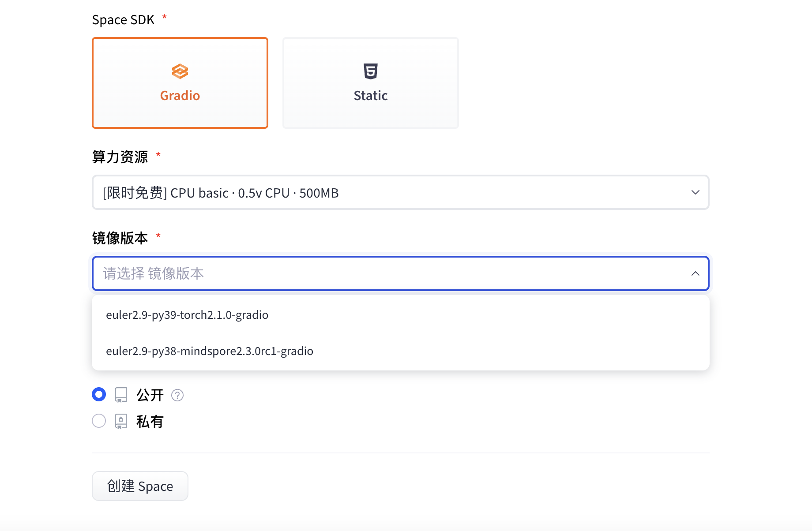Viewport: 812px width, 531px height.
Task: Choose euler2.9-py39-torch2.1.0-gradio option
Action: point(401,315)
